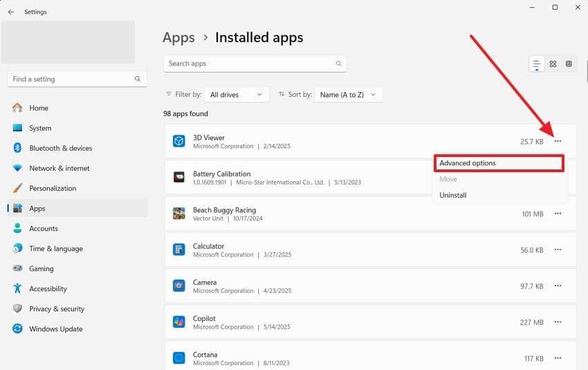Open more options for Copilot
The width and height of the screenshot is (588, 370).
(558, 322)
